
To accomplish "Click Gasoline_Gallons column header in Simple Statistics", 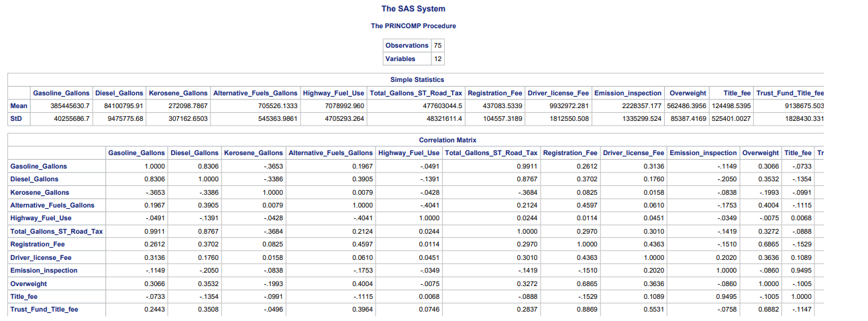I will [61, 93].
